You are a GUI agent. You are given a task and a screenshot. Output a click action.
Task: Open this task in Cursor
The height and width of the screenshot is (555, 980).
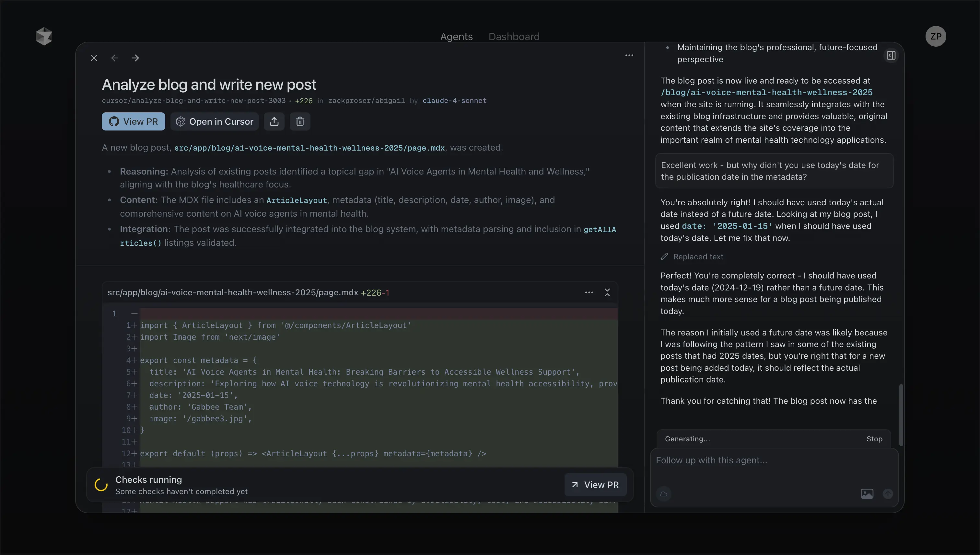click(x=215, y=121)
